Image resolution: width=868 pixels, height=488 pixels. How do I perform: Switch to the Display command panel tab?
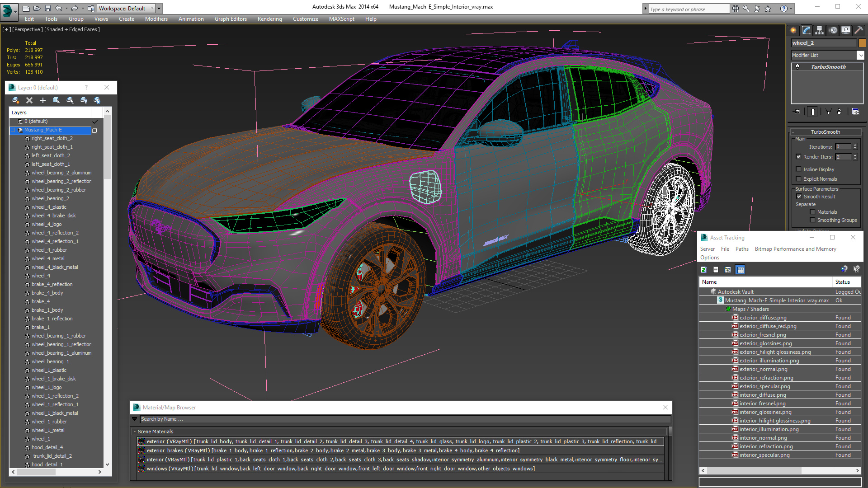[x=846, y=30]
